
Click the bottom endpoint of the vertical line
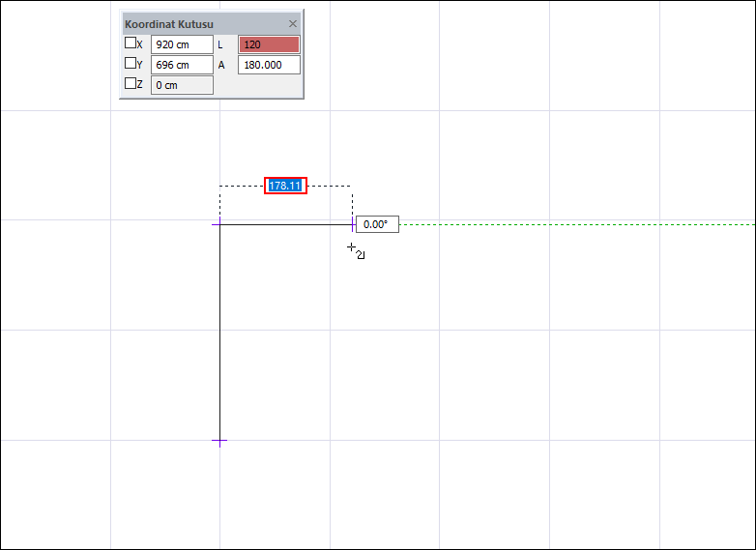(219, 441)
